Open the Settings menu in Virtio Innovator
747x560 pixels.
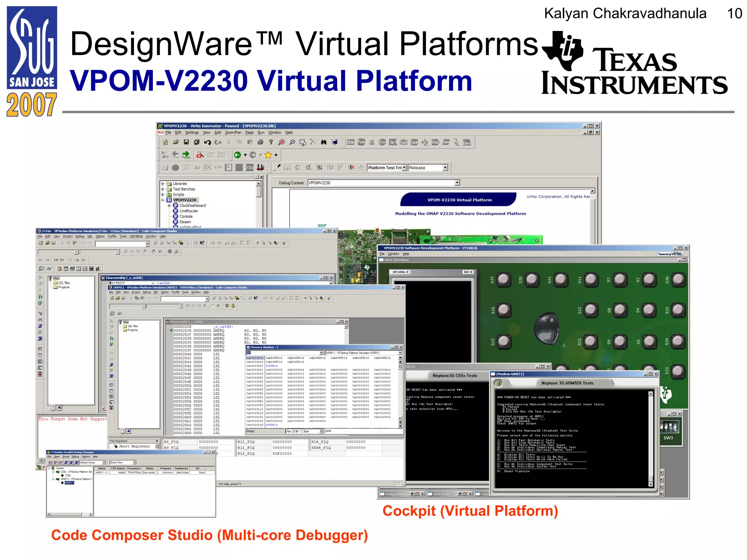(x=192, y=133)
